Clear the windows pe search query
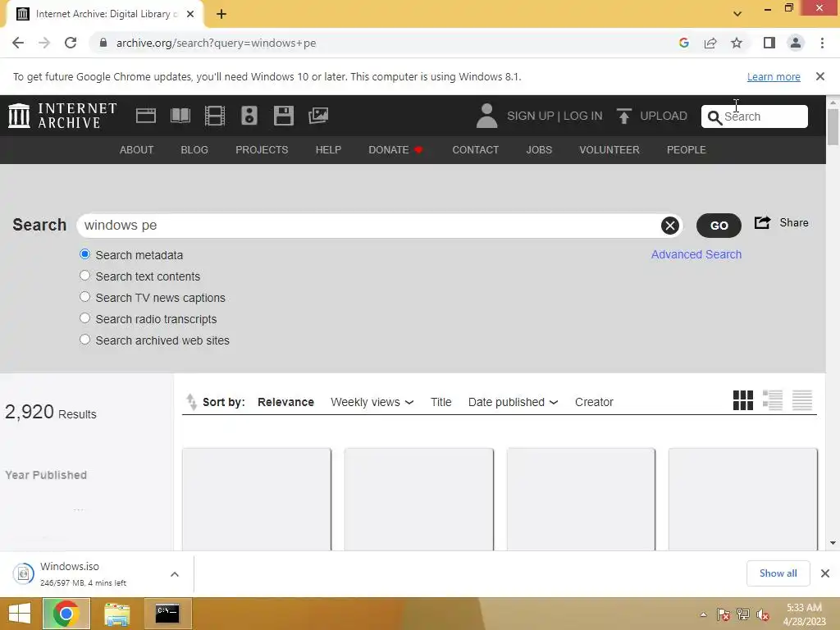 pos(669,226)
